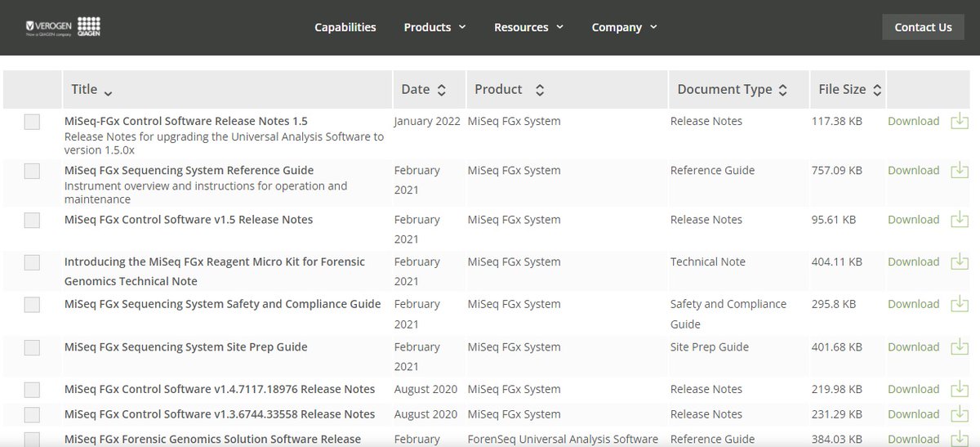
Task: Click download icon for Forensic Genomics Solution Software row
Action: pos(960,439)
